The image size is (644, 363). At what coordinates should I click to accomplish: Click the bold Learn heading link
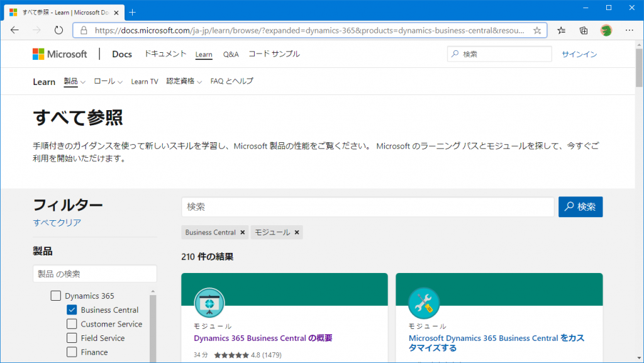coord(44,82)
